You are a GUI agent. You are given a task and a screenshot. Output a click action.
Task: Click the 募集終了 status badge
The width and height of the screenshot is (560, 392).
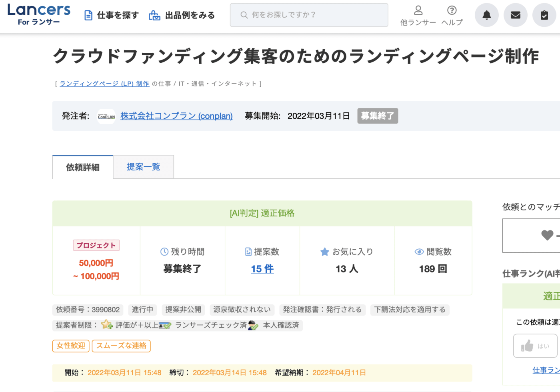click(x=377, y=116)
